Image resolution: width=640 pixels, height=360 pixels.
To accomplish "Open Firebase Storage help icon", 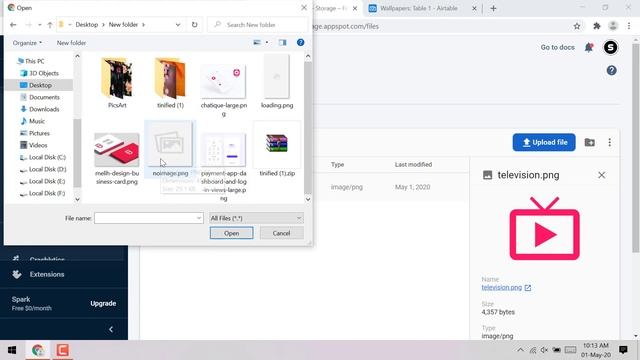I will (611, 71).
